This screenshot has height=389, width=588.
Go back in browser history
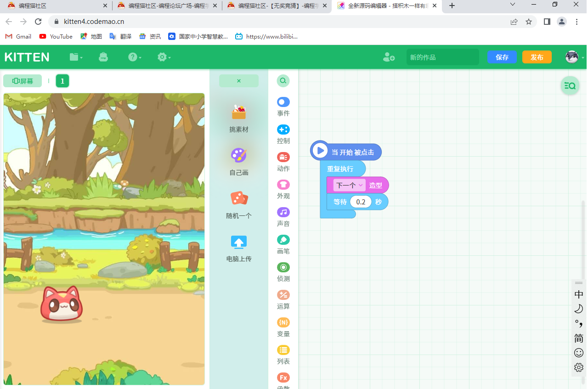point(9,22)
